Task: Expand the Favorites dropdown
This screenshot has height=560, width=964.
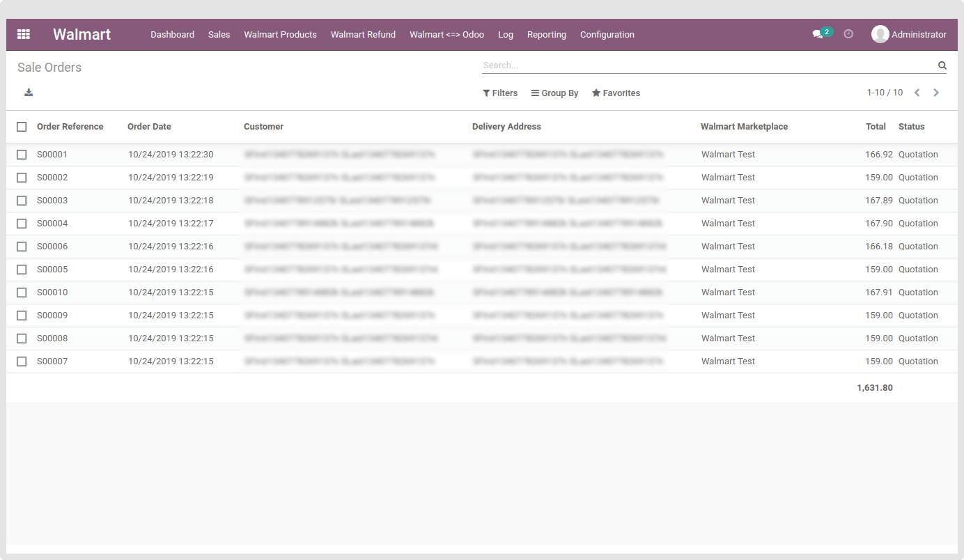Action: pyautogui.click(x=616, y=93)
